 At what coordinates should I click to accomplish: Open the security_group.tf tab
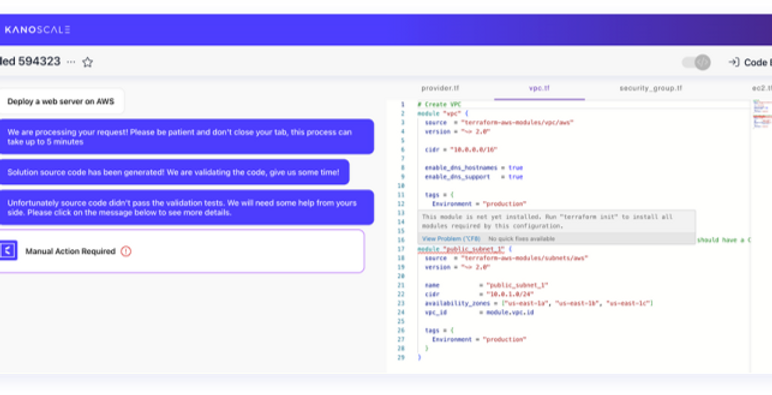coord(650,88)
